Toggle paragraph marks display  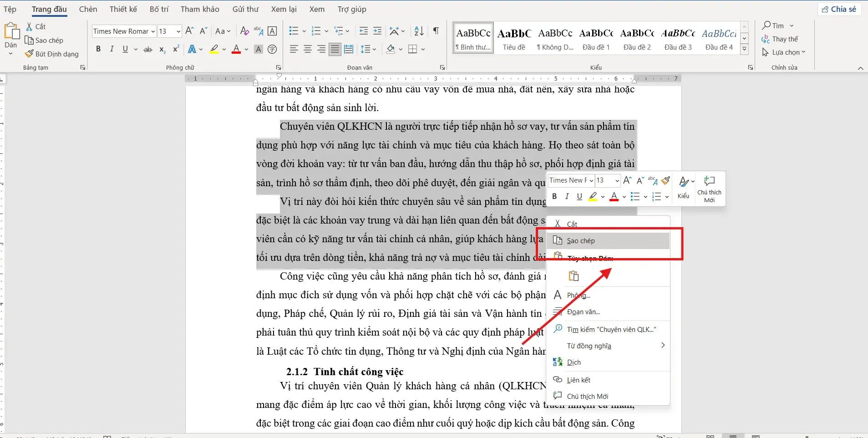pos(436,31)
